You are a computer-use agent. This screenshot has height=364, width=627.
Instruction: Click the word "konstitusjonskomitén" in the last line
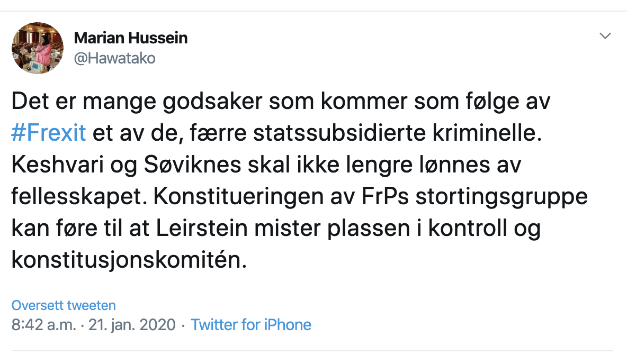coord(129,261)
